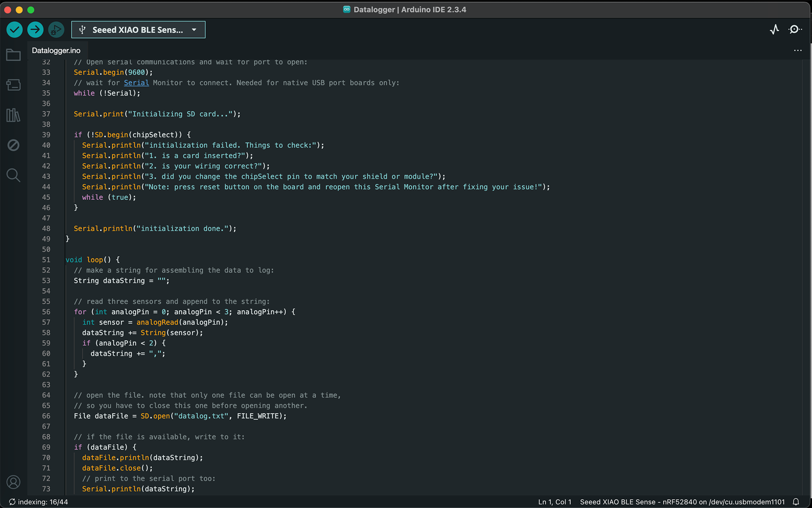Open the Serial Monitor
The height and width of the screenshot is (508, 812).
(795, 30)
